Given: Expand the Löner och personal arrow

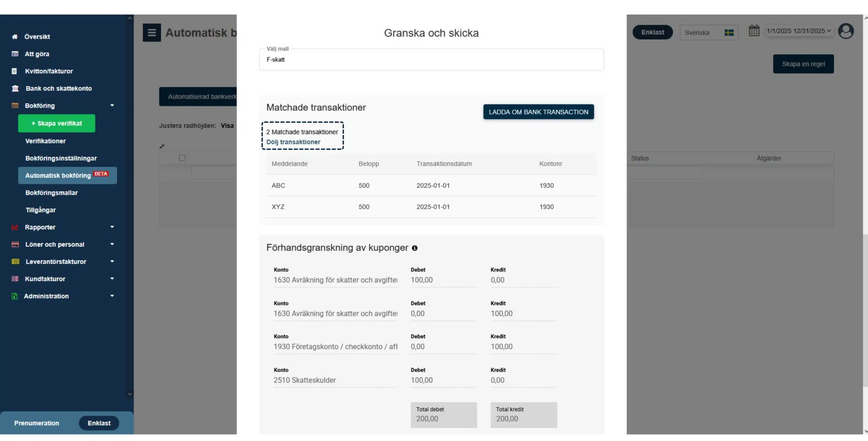Looking at the screenshot, I should coord(112,244).
